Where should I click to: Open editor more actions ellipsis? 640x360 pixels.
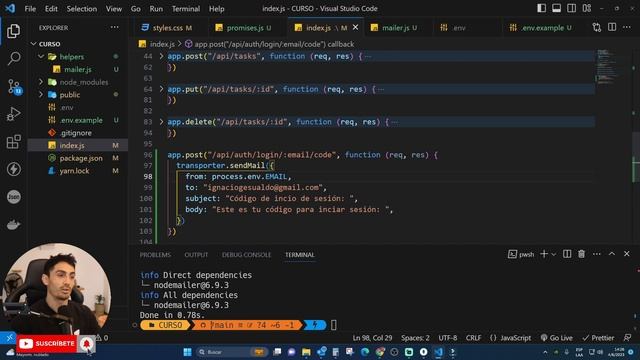627,27
